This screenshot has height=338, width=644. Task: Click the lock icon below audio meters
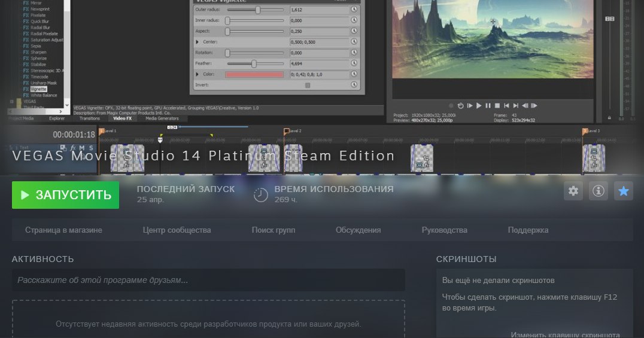[x=609, y=118]
